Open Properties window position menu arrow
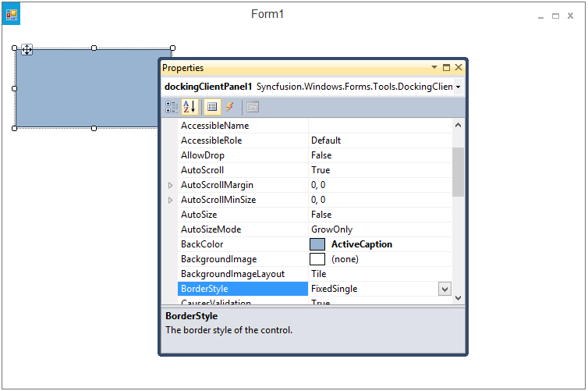The width and height of the screenshot is (588, 391). (434, 68)
